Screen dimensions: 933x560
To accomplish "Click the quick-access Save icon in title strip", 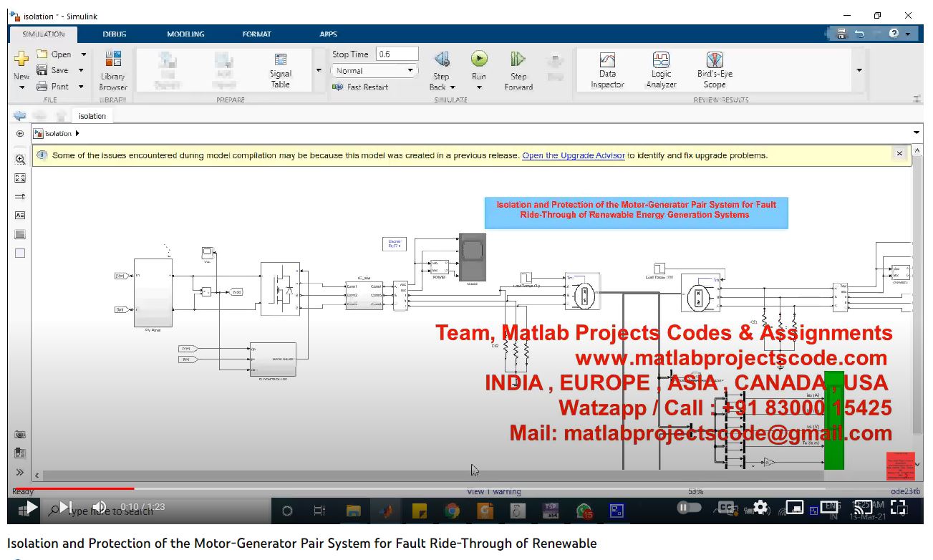I will pyautogui.click(x=841, y=34).
